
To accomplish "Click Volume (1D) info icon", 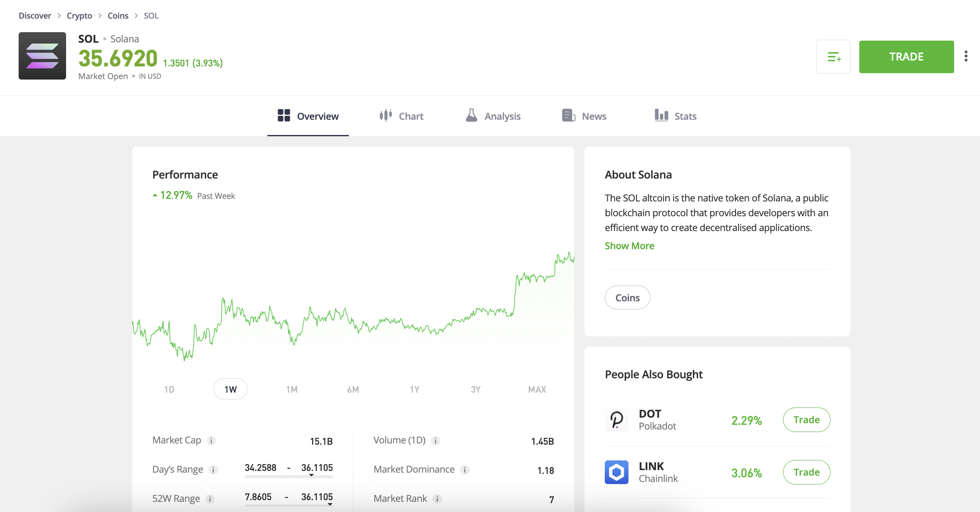I will click(435, 441).
